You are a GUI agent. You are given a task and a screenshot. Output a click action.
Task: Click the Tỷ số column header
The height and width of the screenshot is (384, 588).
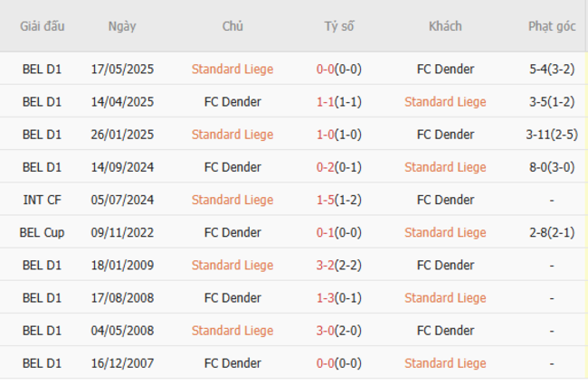(x=339, y=26)
